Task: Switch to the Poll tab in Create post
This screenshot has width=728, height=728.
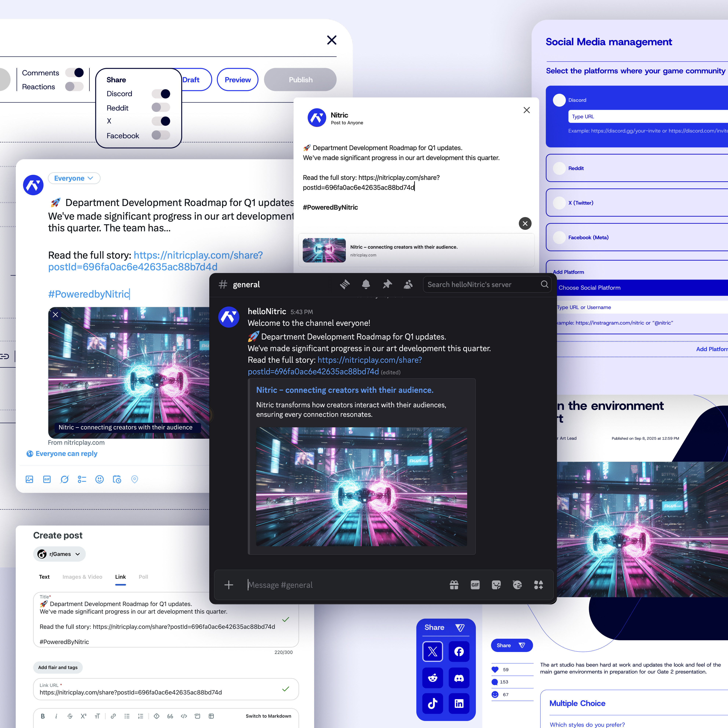Action: [x=143, y=577]
